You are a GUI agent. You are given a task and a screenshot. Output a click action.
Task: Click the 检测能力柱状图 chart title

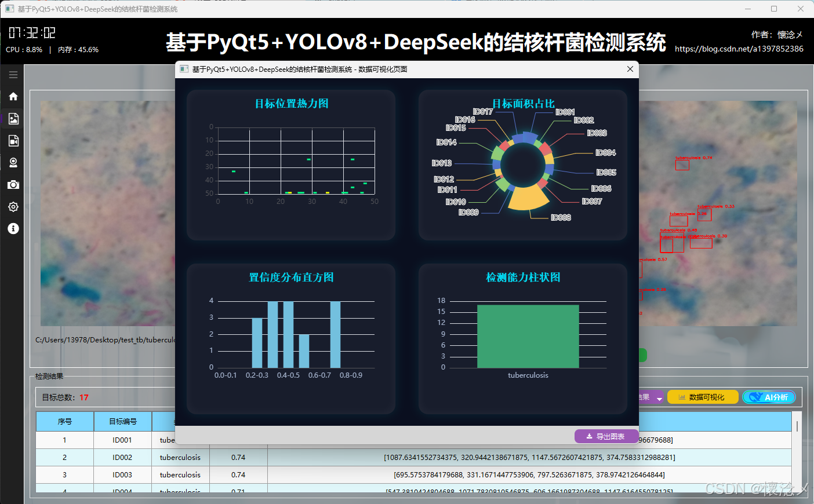[x=524, y=277]
